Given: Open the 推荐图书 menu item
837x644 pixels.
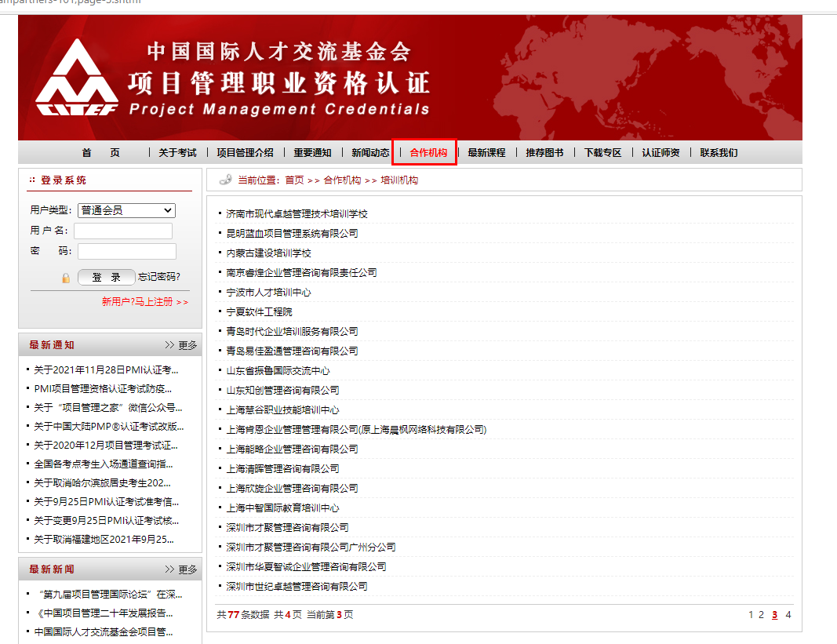Looking at the screenshot, I should pyautogui.click(x=544, y=153).
